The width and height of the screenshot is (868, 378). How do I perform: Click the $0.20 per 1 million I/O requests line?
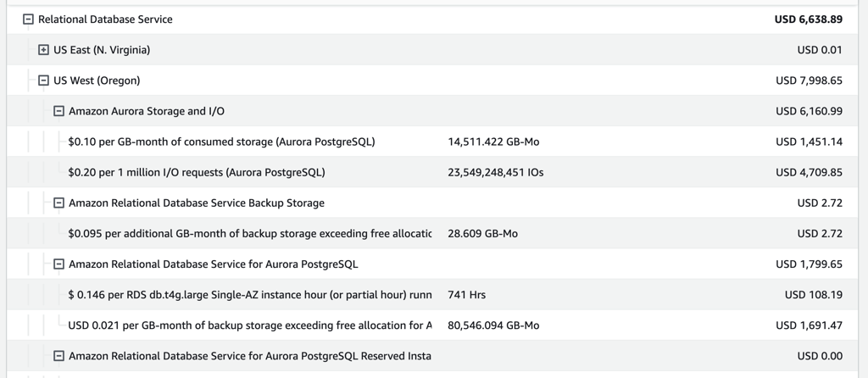197,173
